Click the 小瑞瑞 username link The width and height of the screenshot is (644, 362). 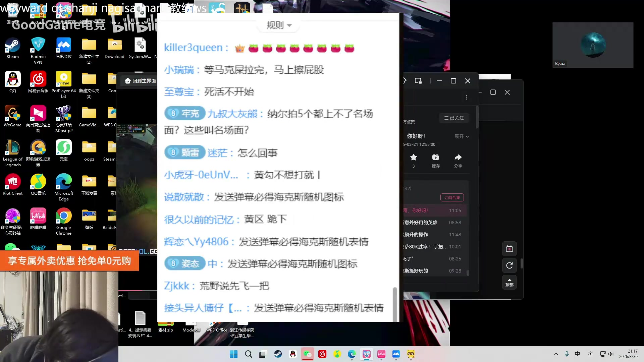pos(179,70)
